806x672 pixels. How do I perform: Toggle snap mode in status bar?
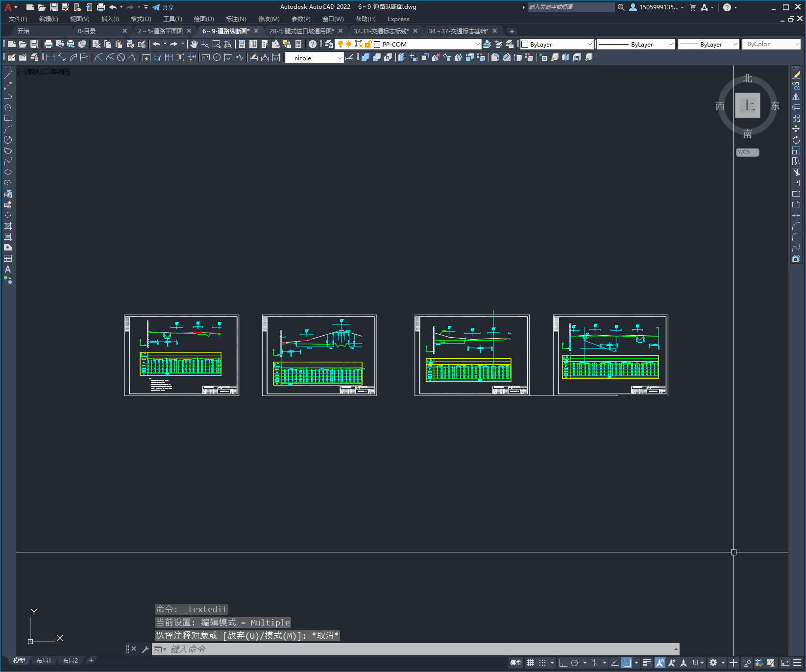(x=542, y=663)
